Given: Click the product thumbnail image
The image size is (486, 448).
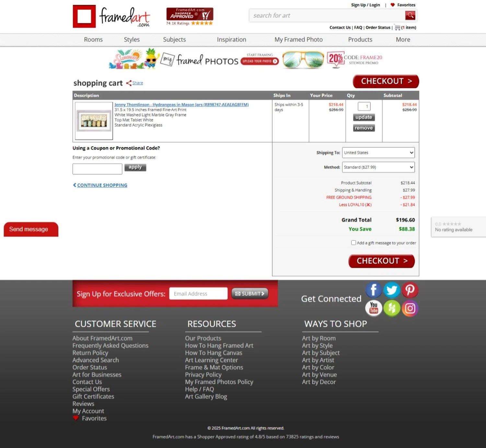Looking at the screenshot, I should [94, 121].
